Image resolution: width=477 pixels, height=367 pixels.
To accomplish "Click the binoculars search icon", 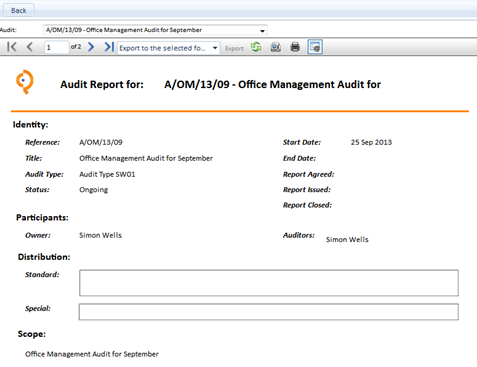I will pyautogui.click(x=276, y=47).
